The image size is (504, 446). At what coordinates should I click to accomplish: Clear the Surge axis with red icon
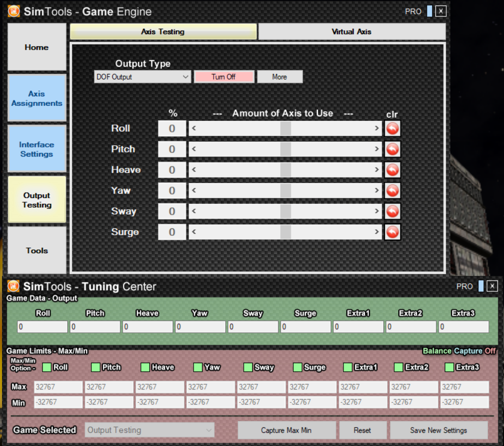(393, 232)
